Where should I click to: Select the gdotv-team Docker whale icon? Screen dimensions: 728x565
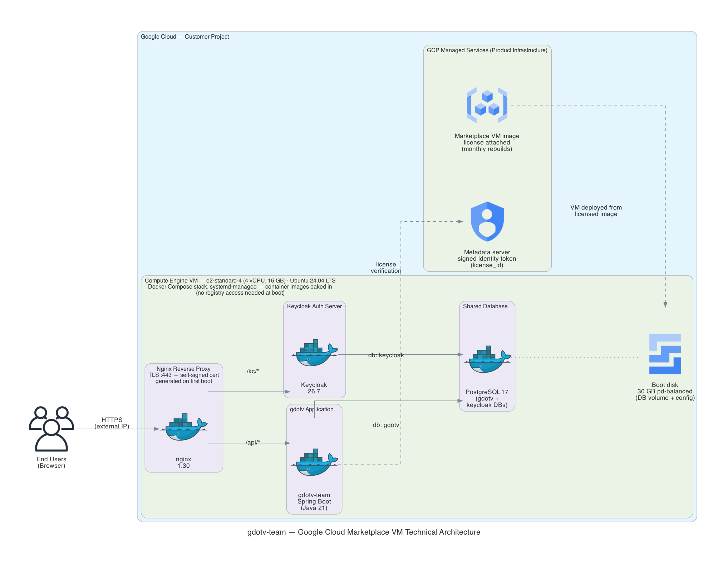coord(314,462)
